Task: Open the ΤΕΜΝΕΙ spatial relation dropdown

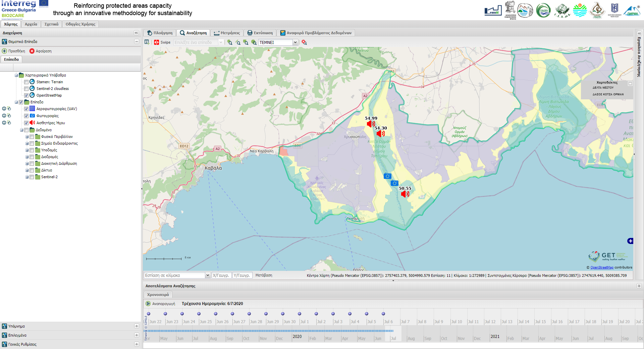Action: click(295, 42)
